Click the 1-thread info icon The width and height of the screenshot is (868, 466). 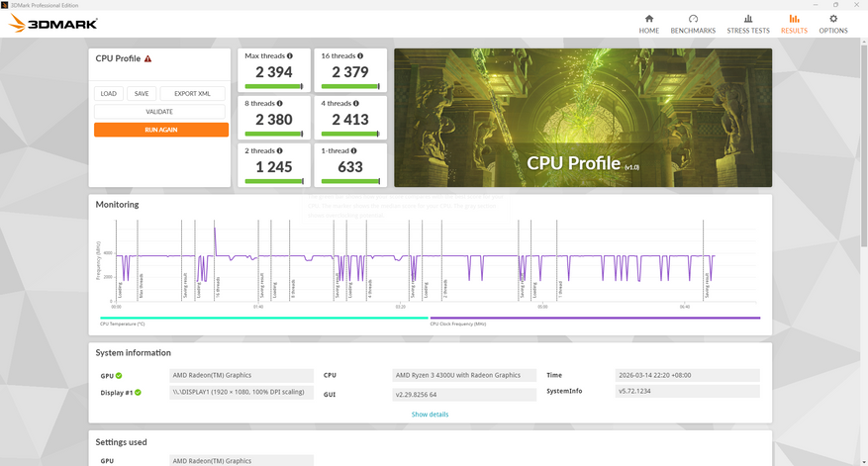click(x=353, y=151)
